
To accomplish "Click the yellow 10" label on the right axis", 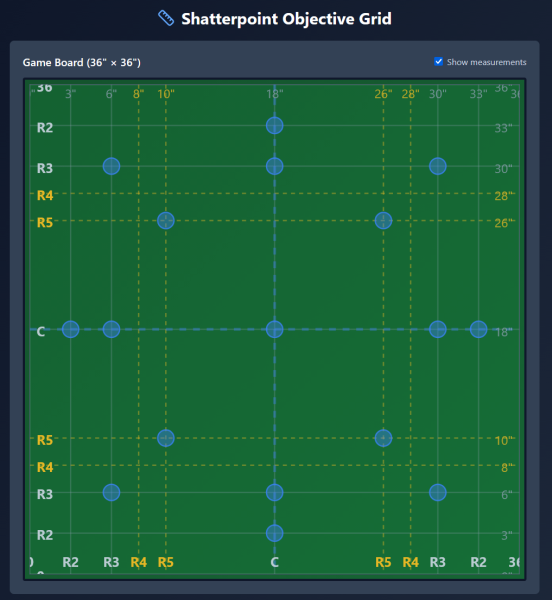I will (x=504, y=441).
